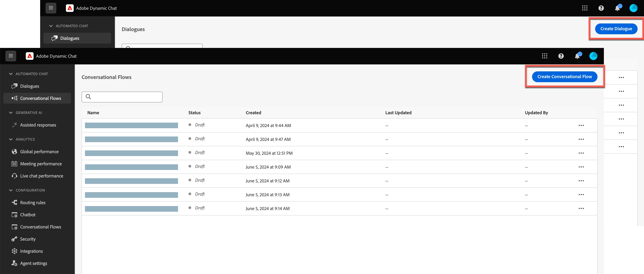Collapse the Automated Chat section
644x274 pixels.
click(11, 74)
